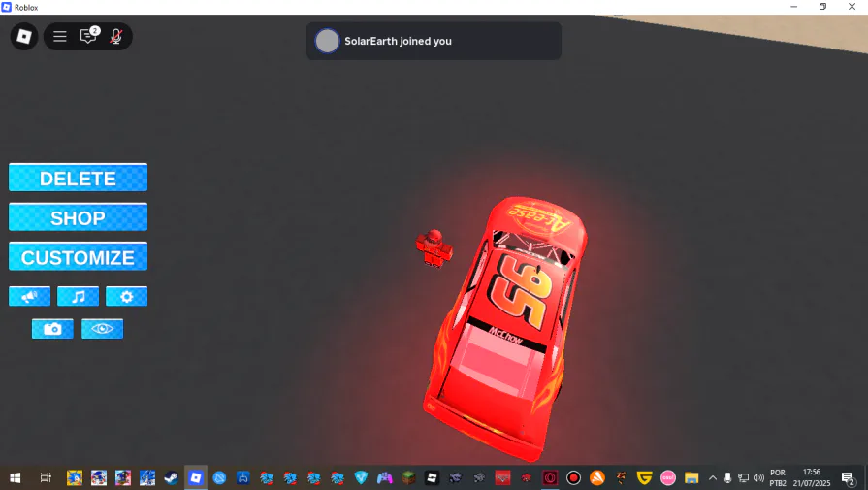Unmute the crossed-out microphone
Viewport: 868px width, 490px height.
115,37
